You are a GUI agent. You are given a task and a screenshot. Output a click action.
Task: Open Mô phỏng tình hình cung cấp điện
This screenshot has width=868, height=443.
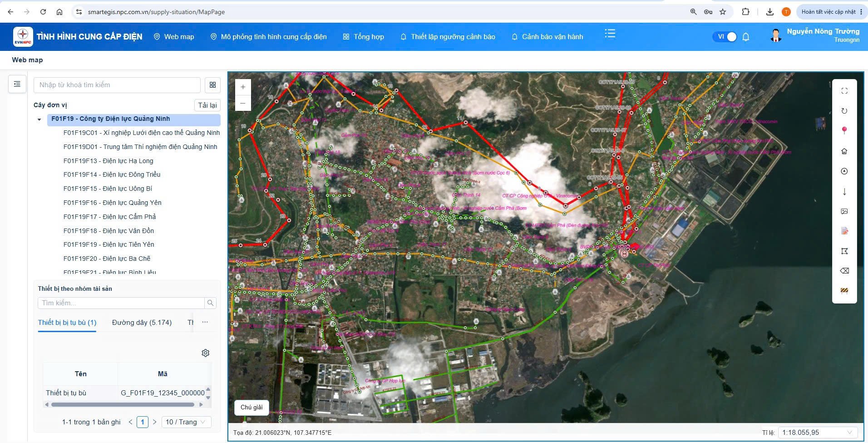point(268,37)
